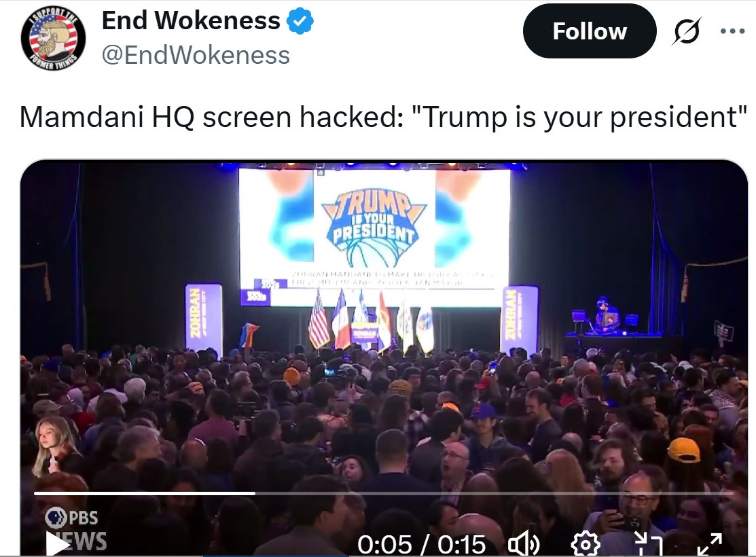Open the @EndWokeness handle link
The image size is (756, 557).
196,55
